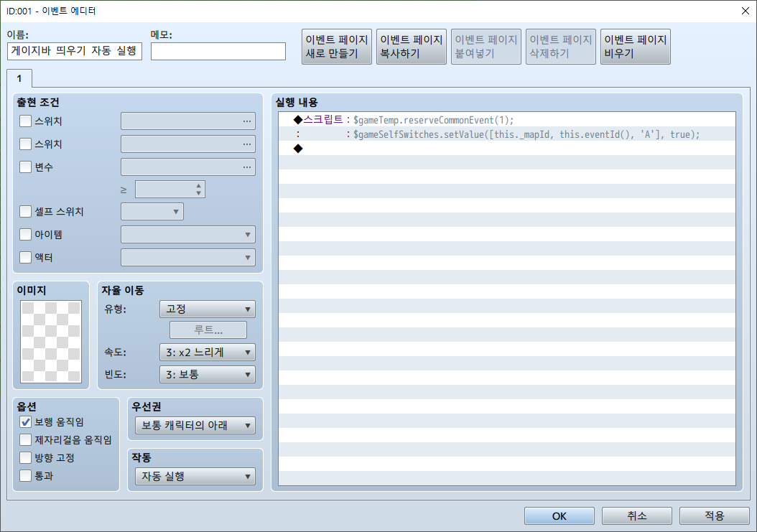Enable the 통과 option checkbox
The width and height of the screenshot is (757, 532).
(x=26, y=475)
